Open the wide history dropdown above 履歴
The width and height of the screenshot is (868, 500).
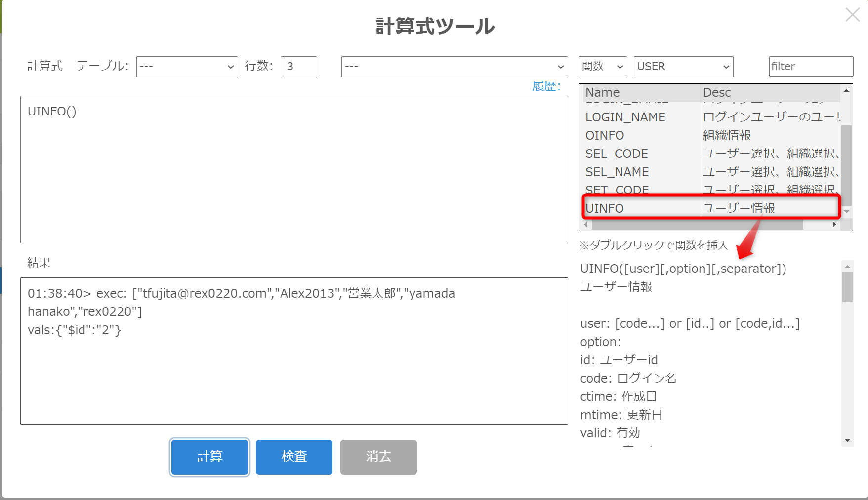(455, 67)
